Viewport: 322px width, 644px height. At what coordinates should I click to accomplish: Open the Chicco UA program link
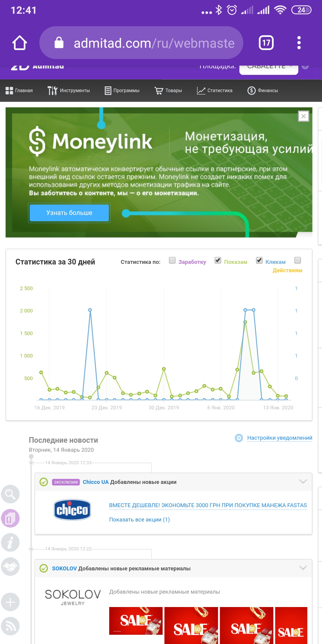[96, 482]
